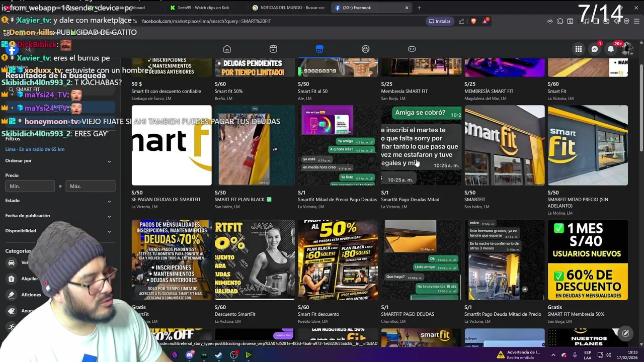Click the microphone tray icon
The width and height of the screenshot is (644, 362).
tap(575, 355)
